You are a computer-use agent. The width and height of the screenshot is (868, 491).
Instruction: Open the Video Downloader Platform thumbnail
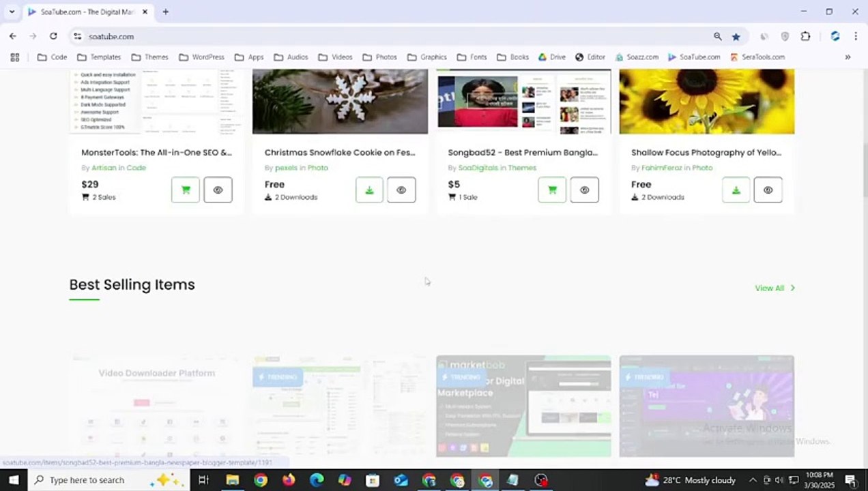pos(156,406)
